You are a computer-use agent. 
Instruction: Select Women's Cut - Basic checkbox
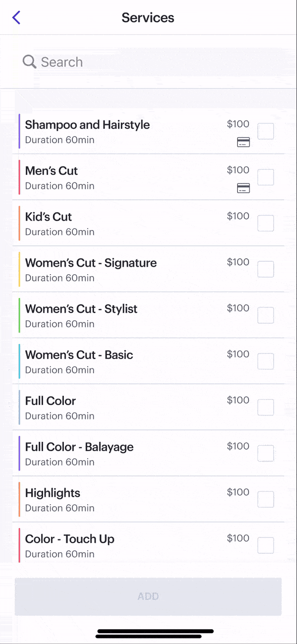(266, 361)
